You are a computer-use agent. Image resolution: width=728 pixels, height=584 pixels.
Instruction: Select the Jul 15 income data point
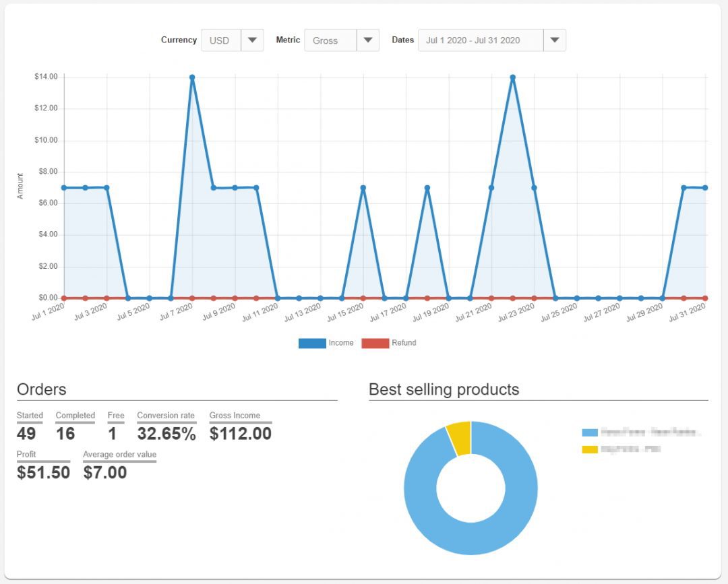click(363, 188)
